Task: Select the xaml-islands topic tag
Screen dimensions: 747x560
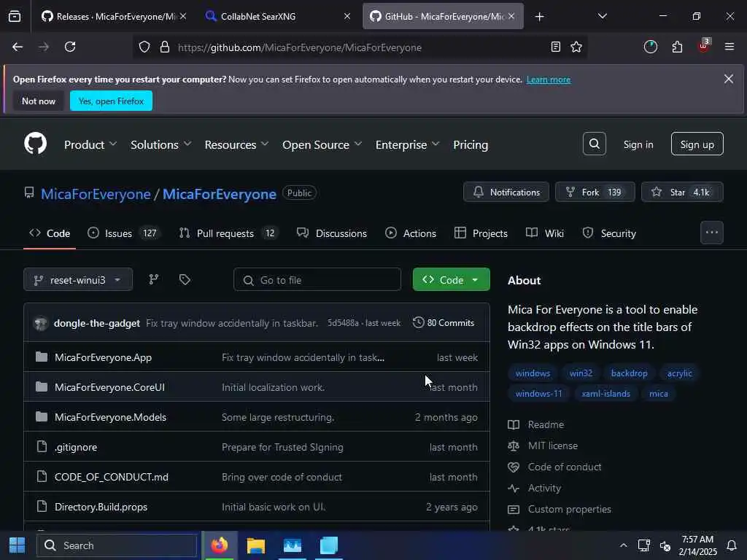Action: [605, 394]
